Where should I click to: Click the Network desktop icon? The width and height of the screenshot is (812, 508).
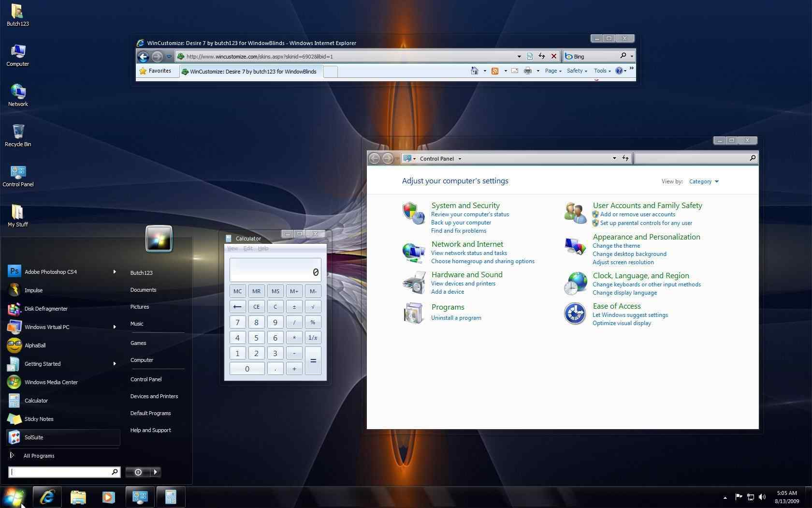[18, 95]
